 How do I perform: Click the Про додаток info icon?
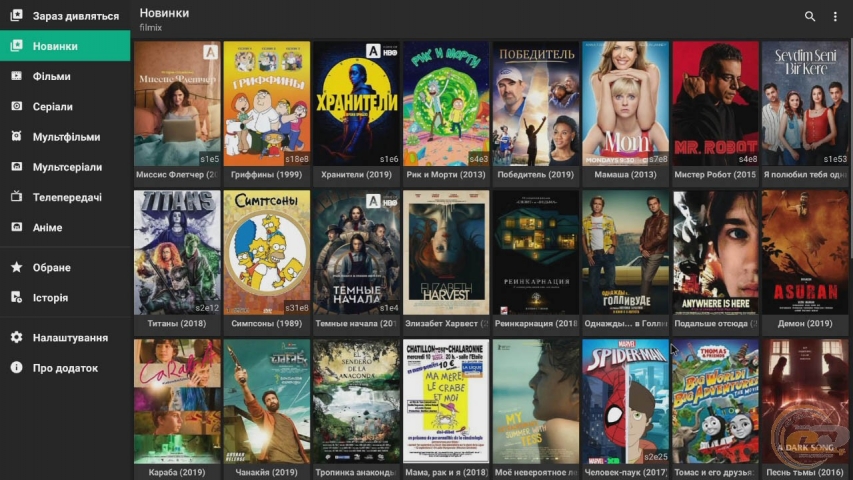pos(16,367)
